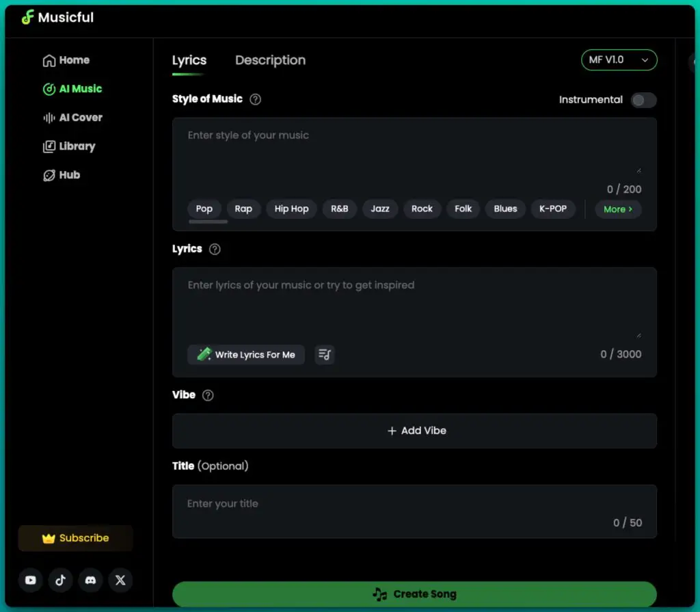Image resolution: width=700 pixels, height=612 pixels.
Task: Click the YouTube icon in sidebar
Action: pyautogui.click(x=31, y=580)
